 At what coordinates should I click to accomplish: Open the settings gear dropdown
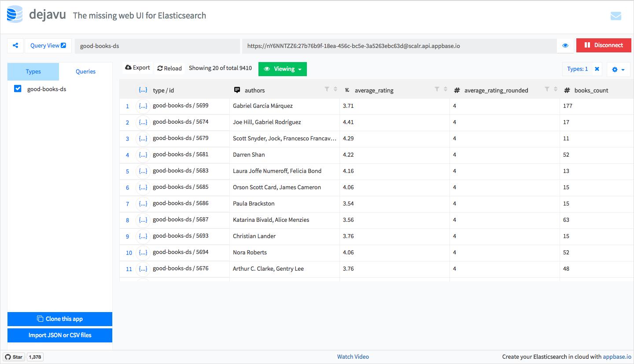[618, 70]
